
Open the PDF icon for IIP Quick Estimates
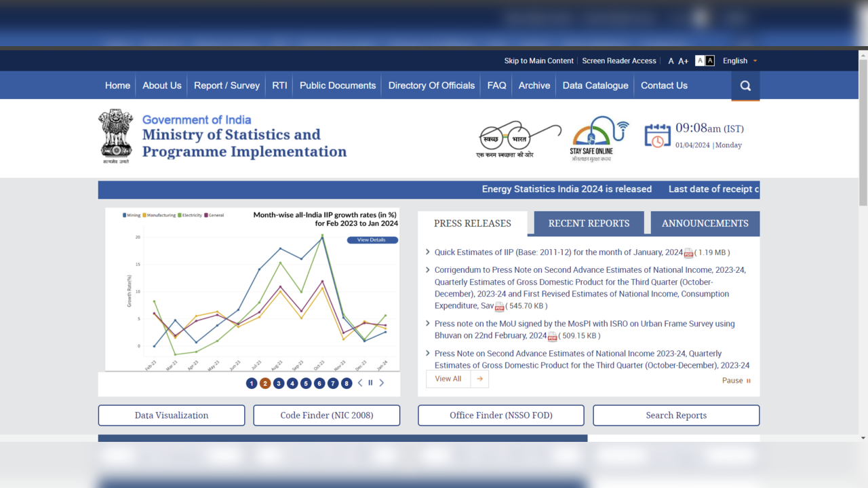coord(688,252)
